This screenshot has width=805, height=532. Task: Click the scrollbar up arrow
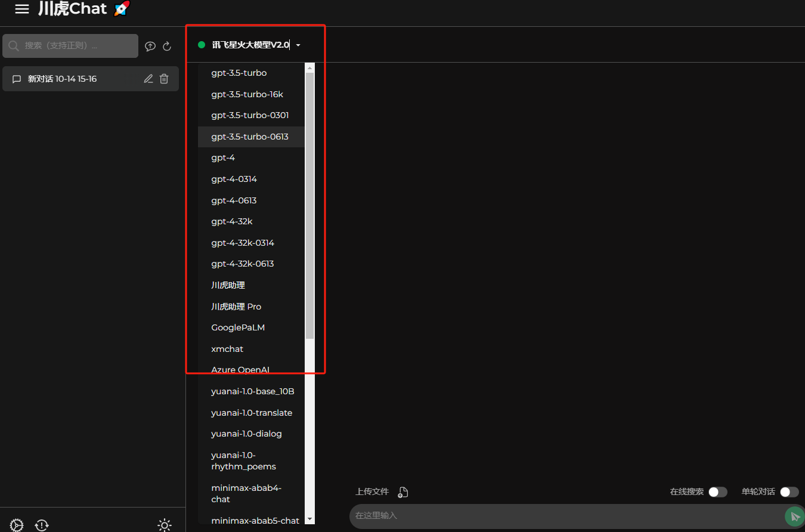click(309, 68)
